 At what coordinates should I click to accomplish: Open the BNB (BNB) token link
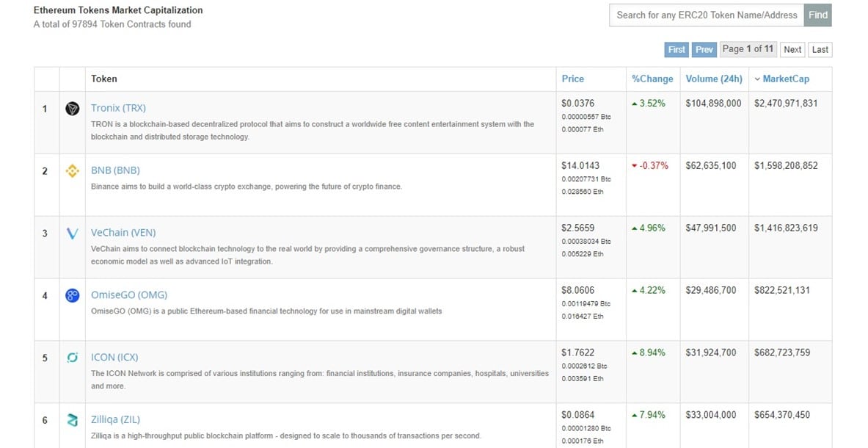(115, 170)
